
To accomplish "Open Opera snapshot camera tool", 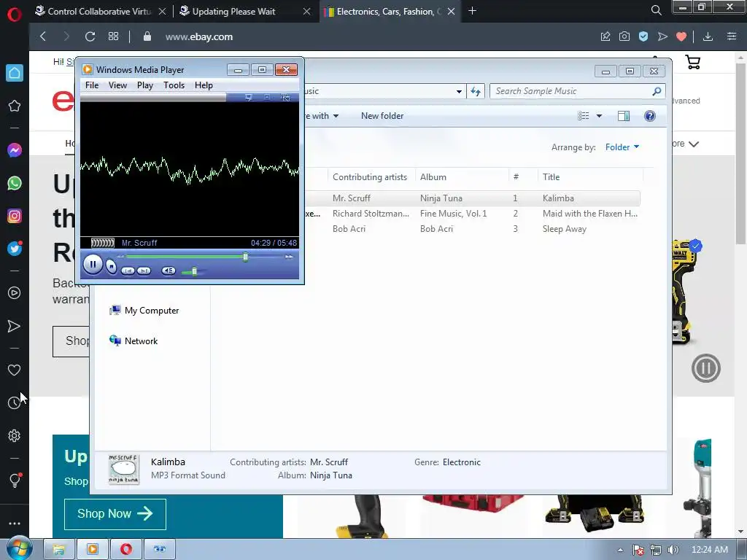I will pyautogui.click(x=624, y=36).
